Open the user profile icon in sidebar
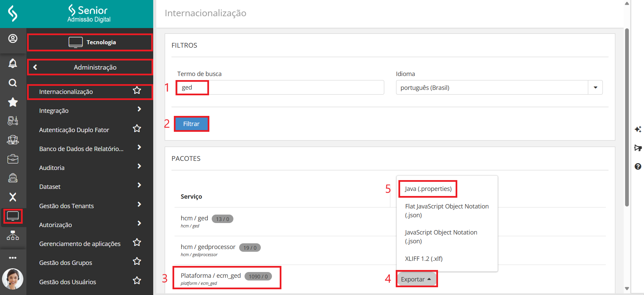 click(x=13, y=39)
